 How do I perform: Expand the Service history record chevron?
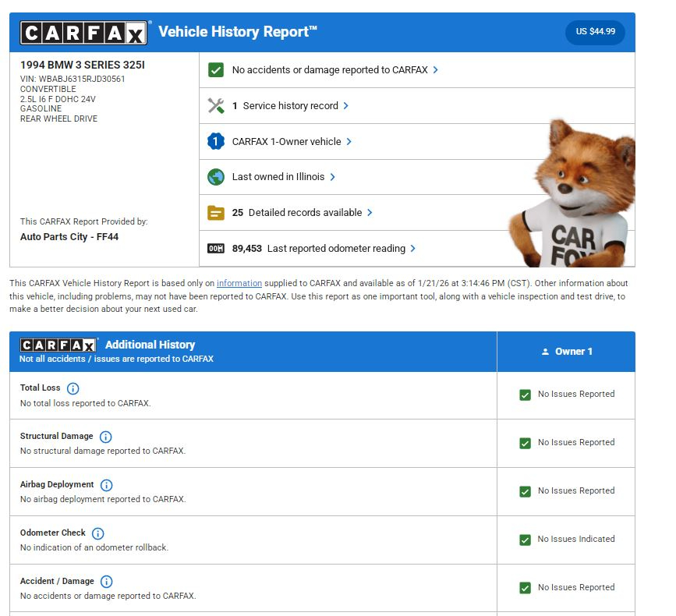(345, 106)
